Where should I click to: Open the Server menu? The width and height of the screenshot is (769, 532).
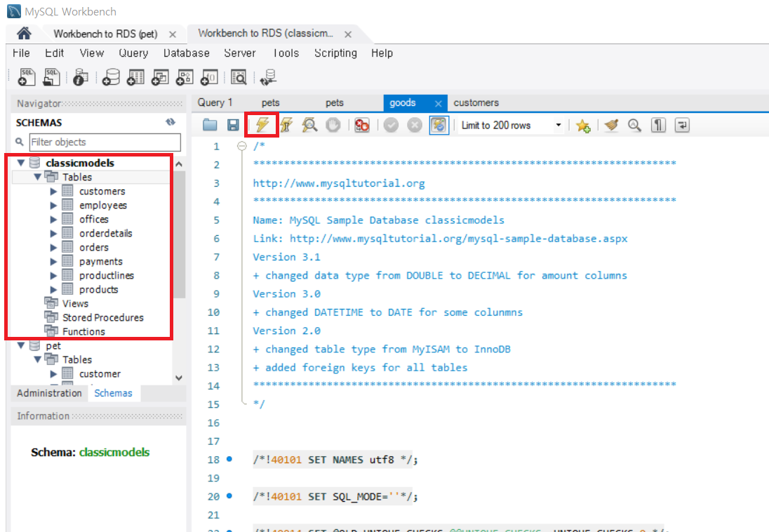pos(240,53)
